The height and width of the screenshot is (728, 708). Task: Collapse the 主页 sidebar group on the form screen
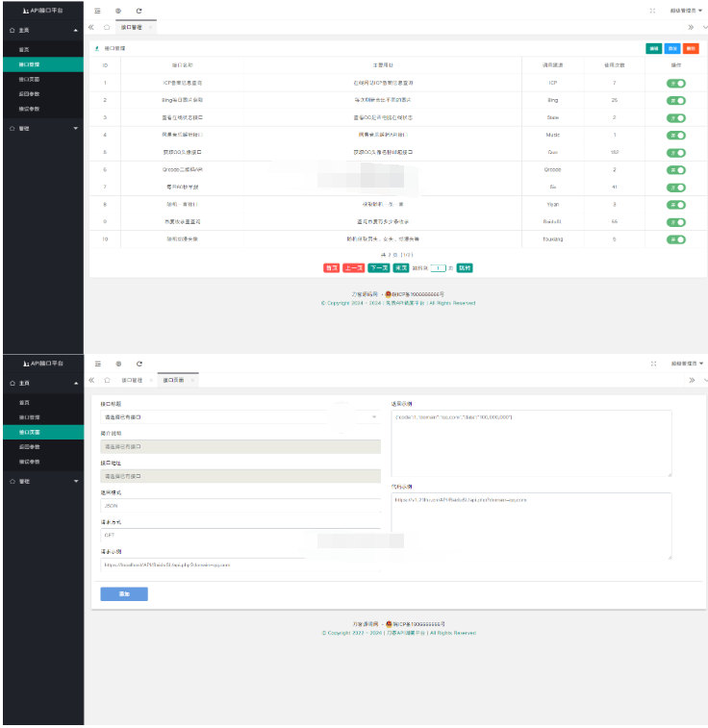[42, 383]
